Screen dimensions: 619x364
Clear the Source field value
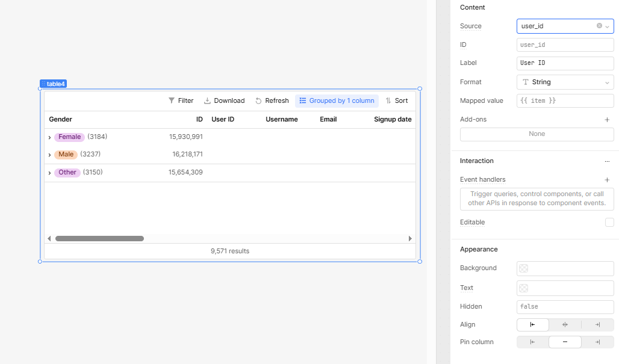point(599,26)
